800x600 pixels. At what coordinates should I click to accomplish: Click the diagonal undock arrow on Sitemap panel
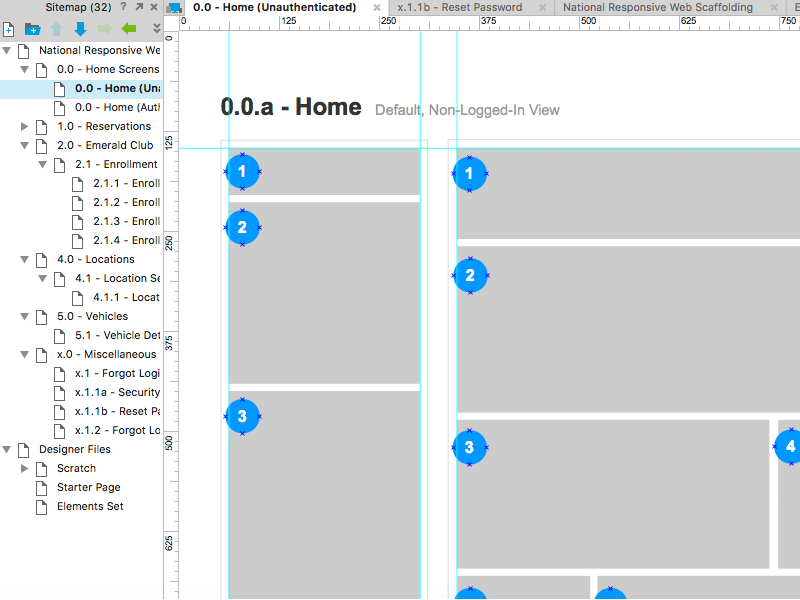point(138,7)
